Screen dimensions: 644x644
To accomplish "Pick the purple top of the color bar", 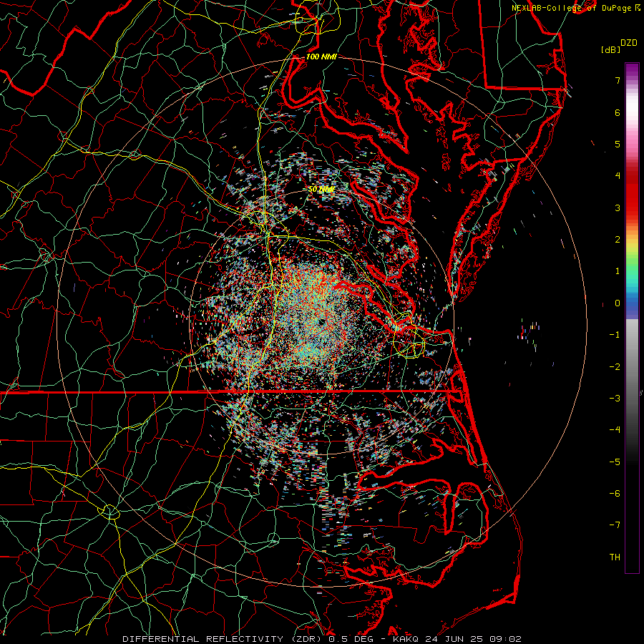I will coord(632,70).
